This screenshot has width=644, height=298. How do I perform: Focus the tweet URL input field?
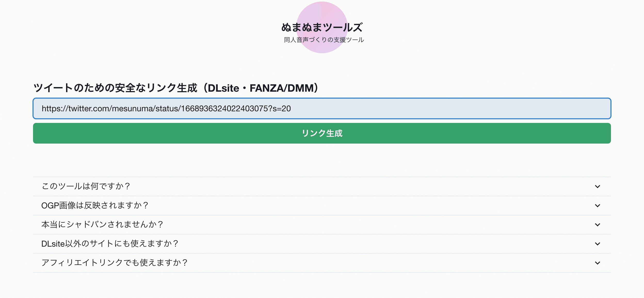(322, 108)
